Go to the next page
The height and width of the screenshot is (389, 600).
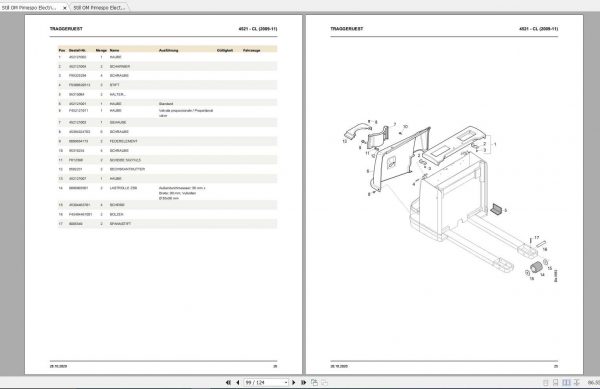[294, 382]
